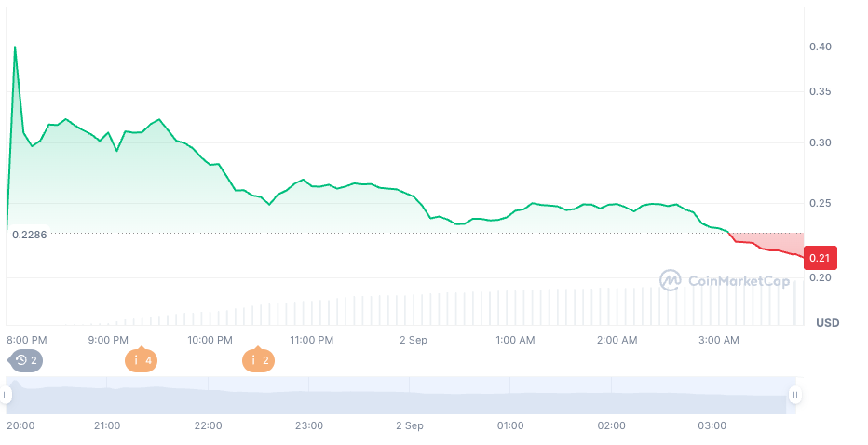Click the 3:00 AM time axis label

[x=718, y=341]
